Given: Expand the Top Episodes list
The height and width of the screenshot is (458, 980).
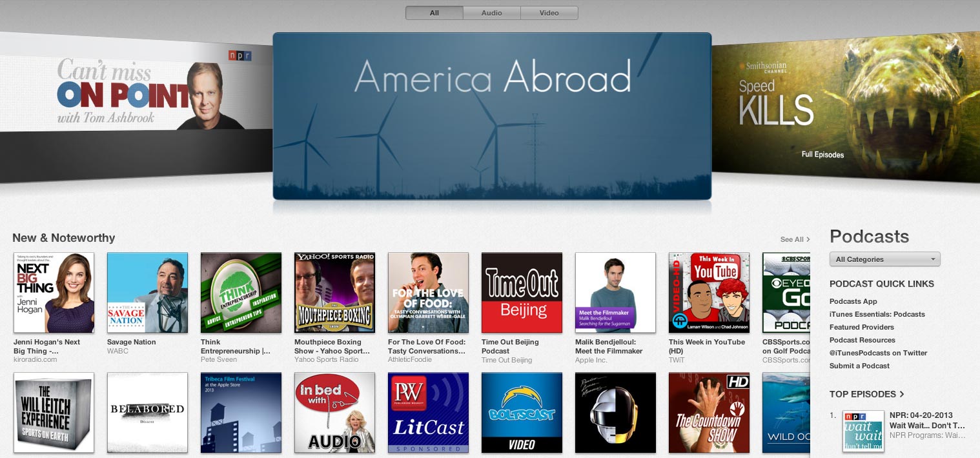Looking at the screenshot, I should click(867, 394).
